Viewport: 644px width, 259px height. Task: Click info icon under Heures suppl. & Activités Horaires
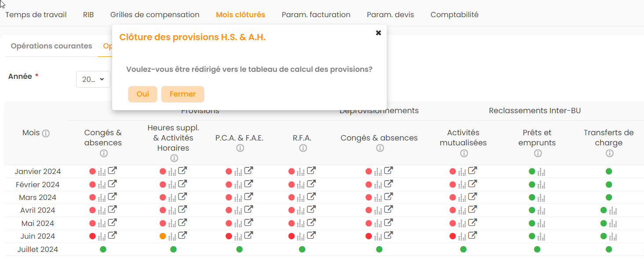(x=174, y=158)
